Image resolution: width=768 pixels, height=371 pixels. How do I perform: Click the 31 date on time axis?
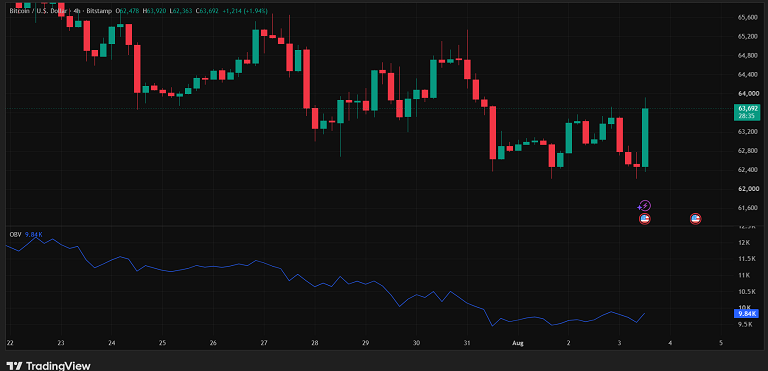click(467, 343)
